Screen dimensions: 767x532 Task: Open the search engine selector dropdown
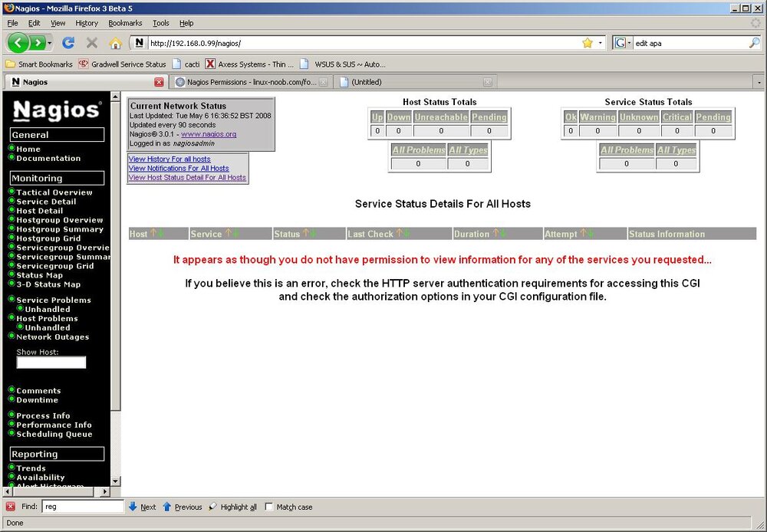coord(623,43)
